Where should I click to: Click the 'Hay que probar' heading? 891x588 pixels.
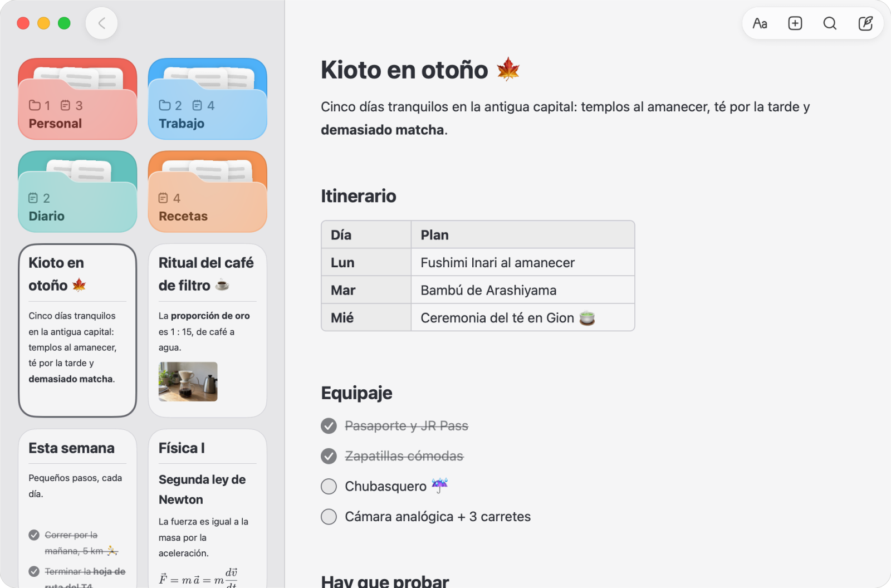click(385, 581)
